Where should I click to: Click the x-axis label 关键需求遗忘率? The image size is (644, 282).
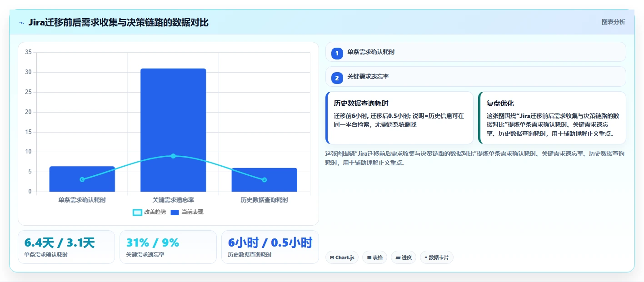click(173, 200)
